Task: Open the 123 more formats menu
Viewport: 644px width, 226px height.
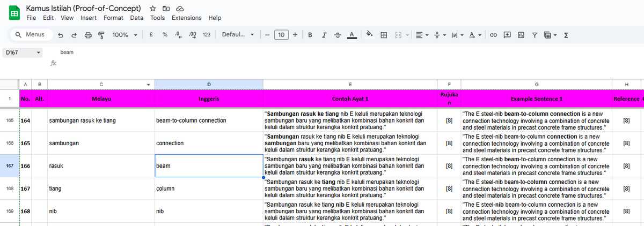Action: pyautogui.click(x=207, y=35)
